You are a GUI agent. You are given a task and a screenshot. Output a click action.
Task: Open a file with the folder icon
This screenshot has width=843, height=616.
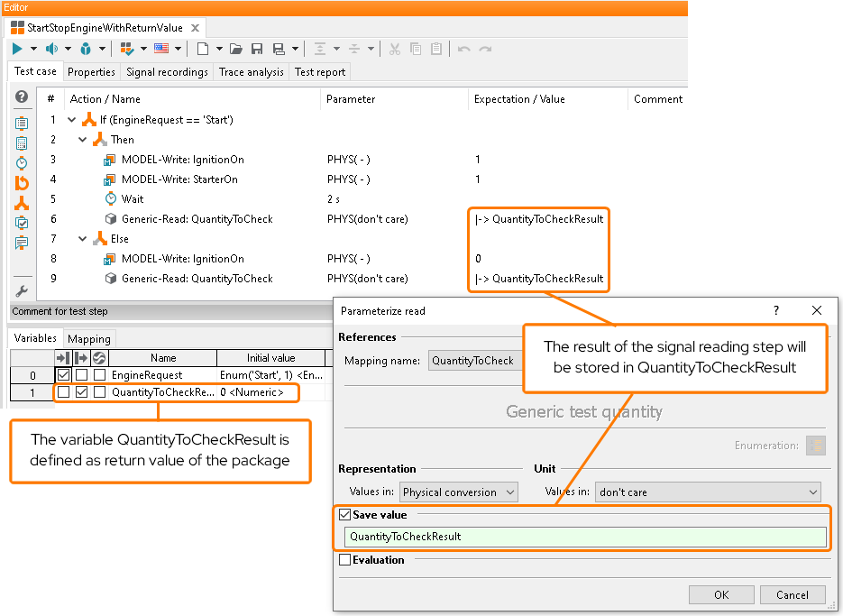tap(236, 49)
